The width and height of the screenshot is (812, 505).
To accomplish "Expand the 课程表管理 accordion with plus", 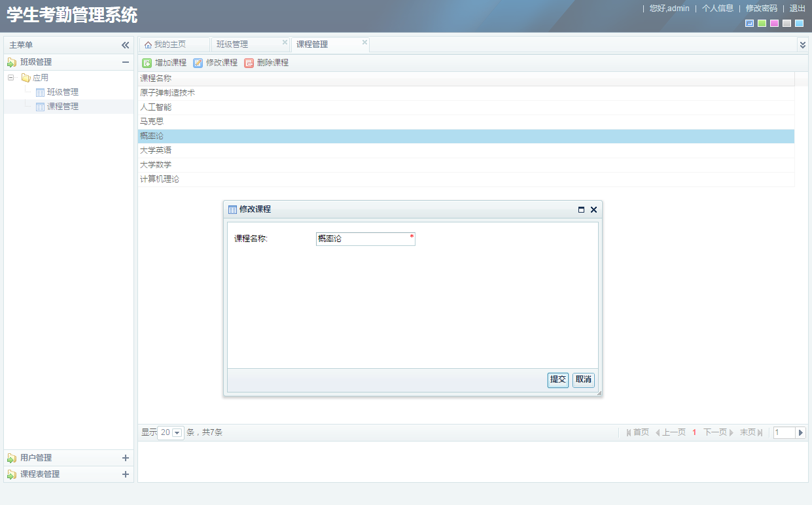I will click(x=126, y=474).
